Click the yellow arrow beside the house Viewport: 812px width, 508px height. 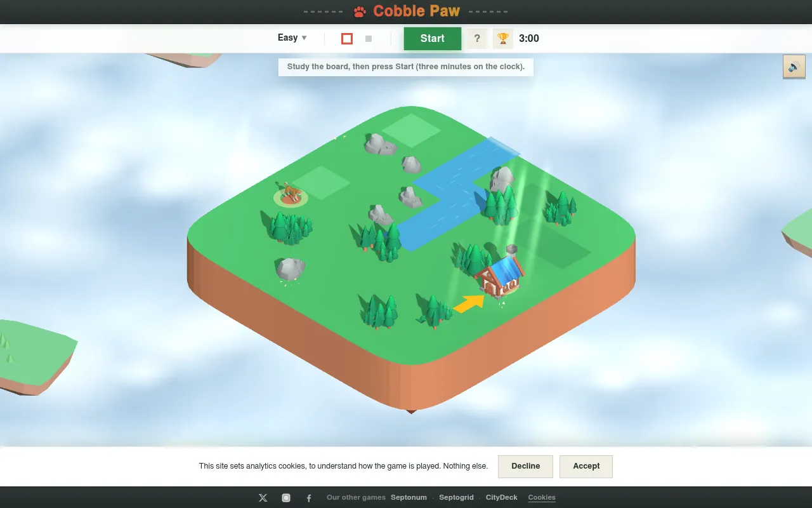pos(469,304)
